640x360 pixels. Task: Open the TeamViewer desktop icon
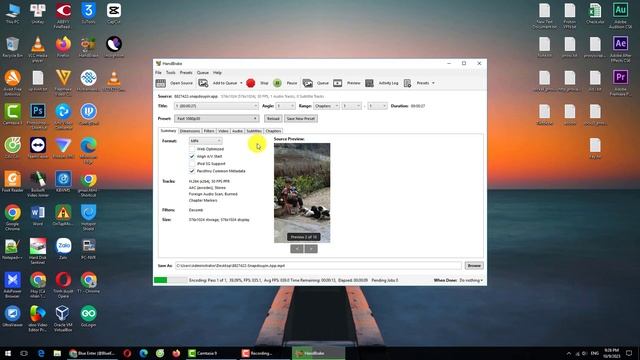(x=38, y=145)
